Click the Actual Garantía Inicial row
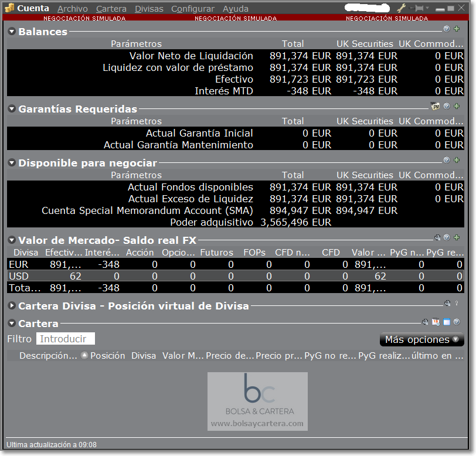 point(235,133)
